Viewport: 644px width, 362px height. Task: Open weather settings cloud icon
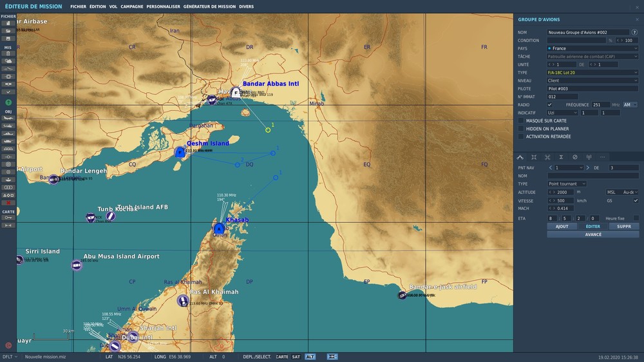(x=8, y=61)
